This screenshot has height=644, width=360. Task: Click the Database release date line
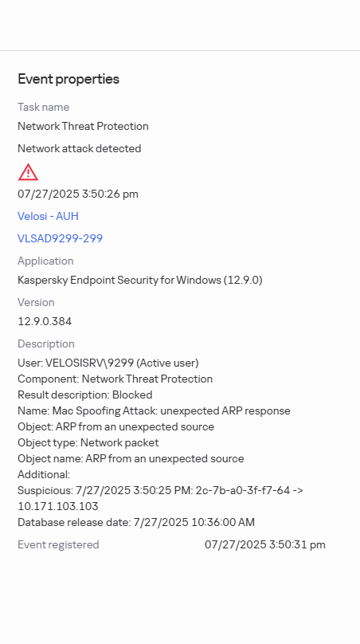point(136,522)
